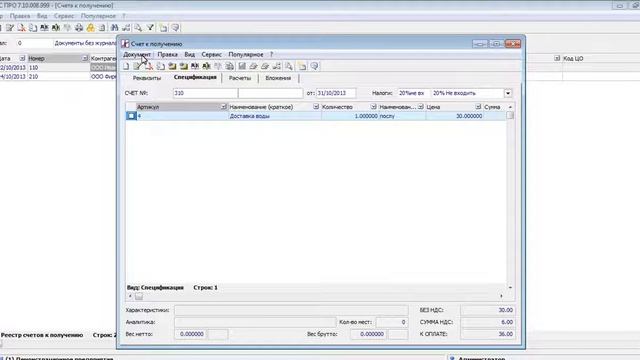Click the СЧЕТ № field containing 310

[205, 93]
